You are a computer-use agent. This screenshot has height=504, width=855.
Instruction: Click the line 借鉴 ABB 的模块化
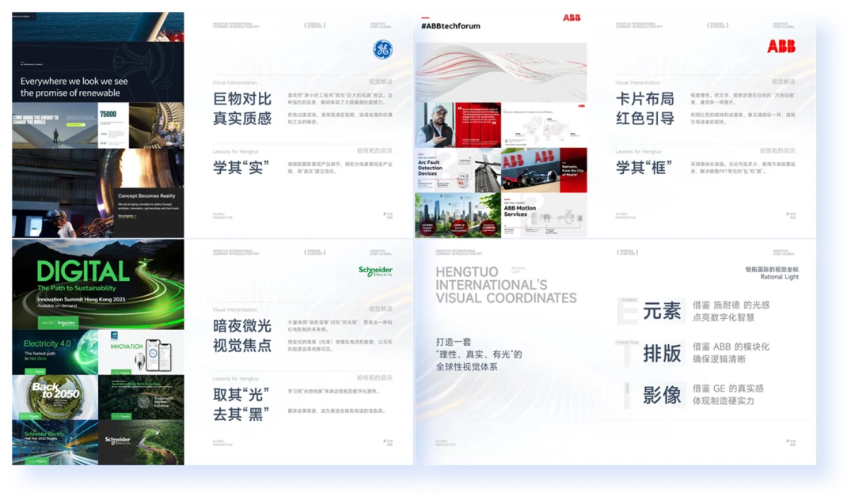(x=731, y=347)
